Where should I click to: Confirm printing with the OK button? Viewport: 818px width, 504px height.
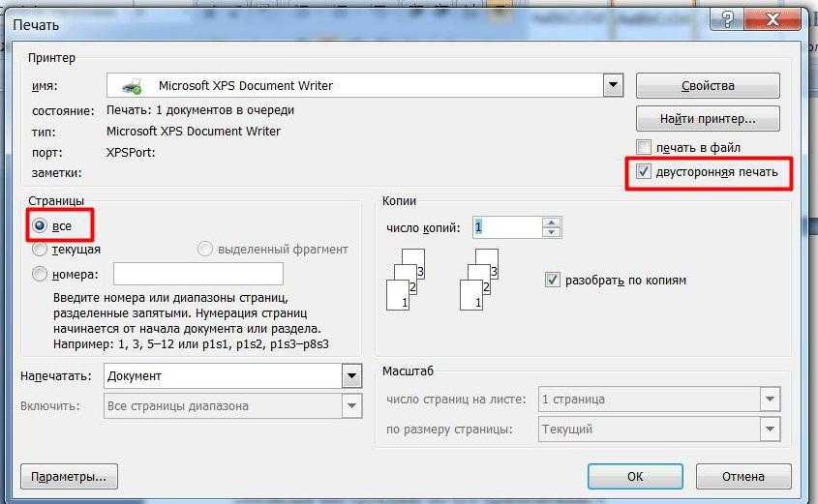point(635,477)
